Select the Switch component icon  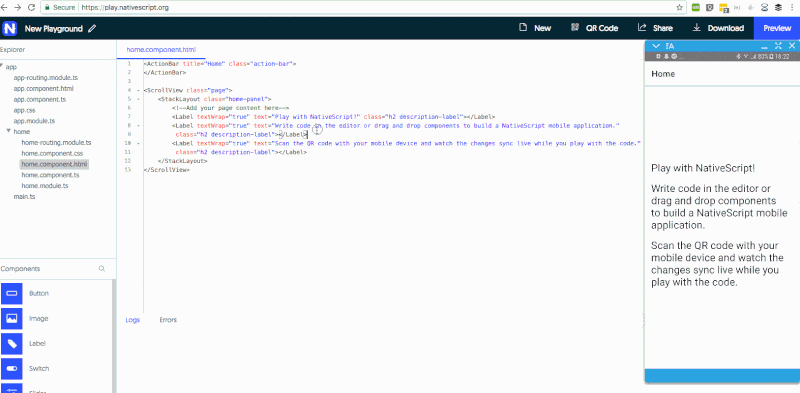tap(11, 369)
